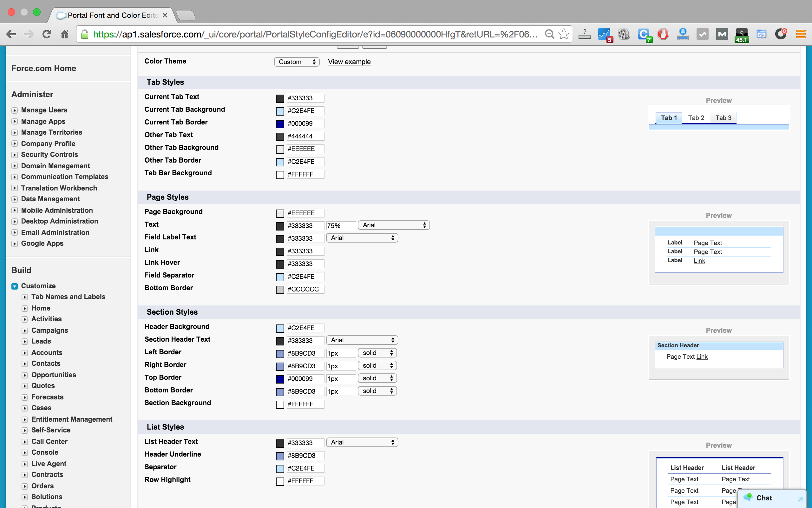Viewport: 812px width, 508px height.
Task: Close the Portal Font and Color Editor tab
Action: pyautogui.click(x=165, y=15)
